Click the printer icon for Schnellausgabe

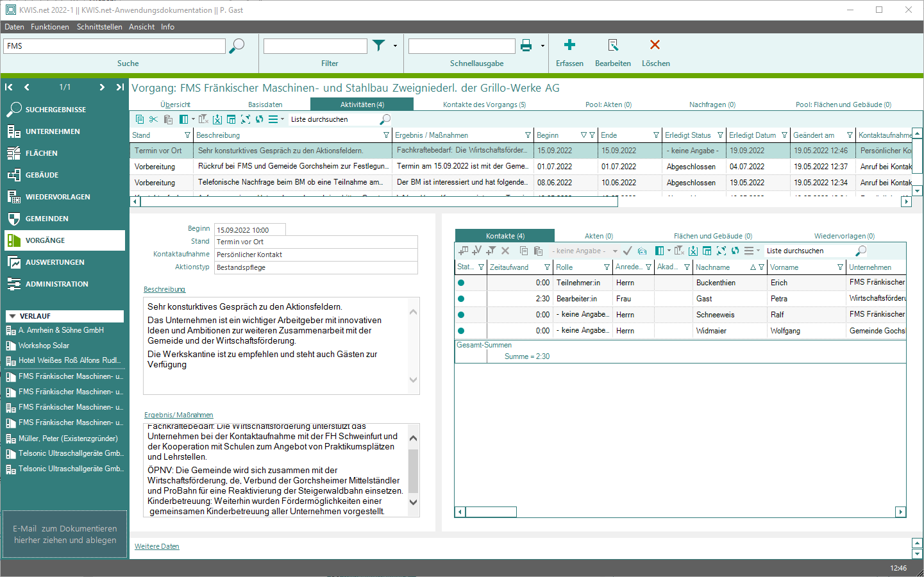[x=526, y=46]
